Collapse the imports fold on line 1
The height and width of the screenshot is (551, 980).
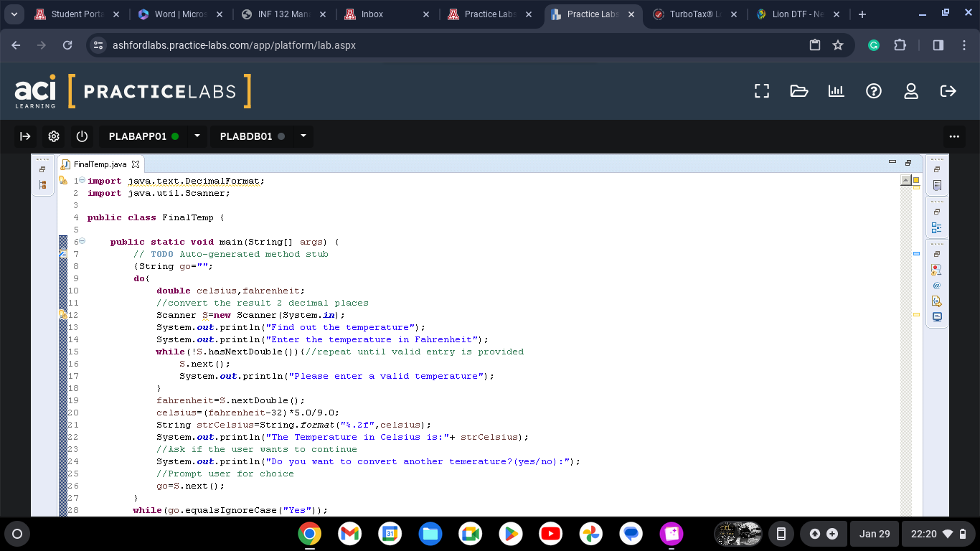pos(82,181)
